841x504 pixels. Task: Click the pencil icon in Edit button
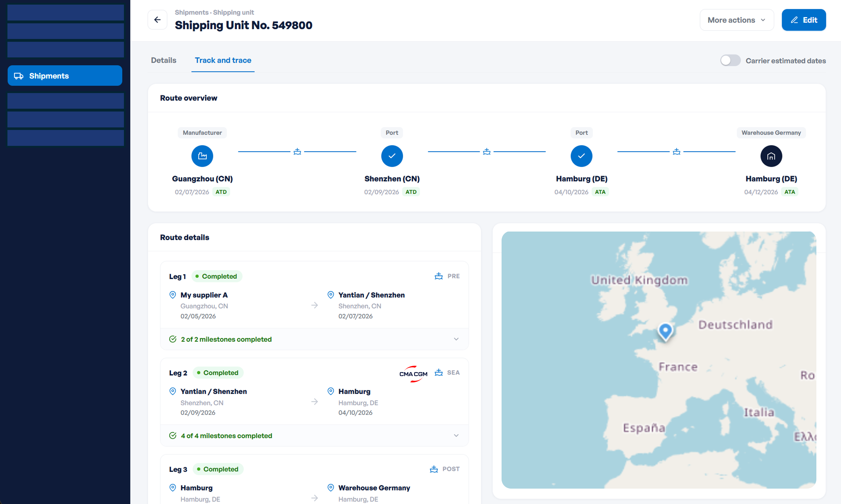click(x=794, y=20)
